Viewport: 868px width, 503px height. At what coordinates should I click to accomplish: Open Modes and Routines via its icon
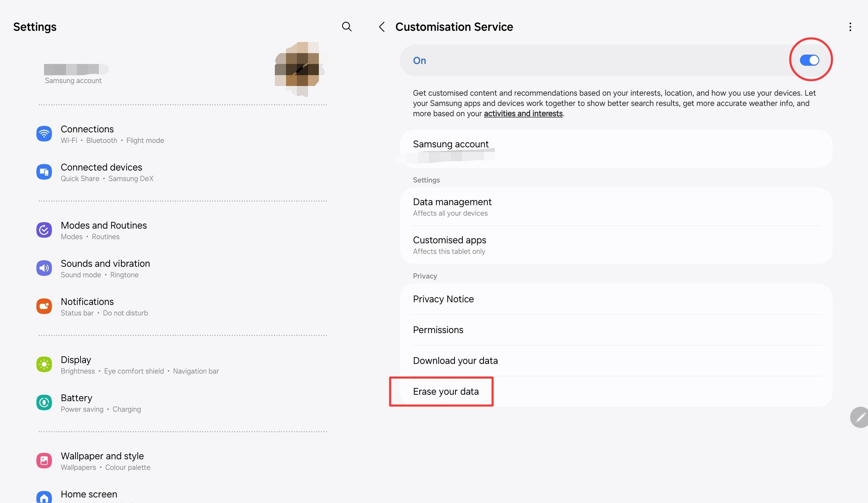[x=44, y=230]
